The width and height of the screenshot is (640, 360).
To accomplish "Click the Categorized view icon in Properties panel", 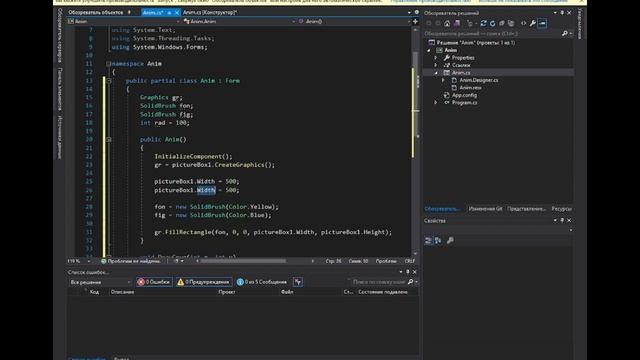I will click(428, 240).
